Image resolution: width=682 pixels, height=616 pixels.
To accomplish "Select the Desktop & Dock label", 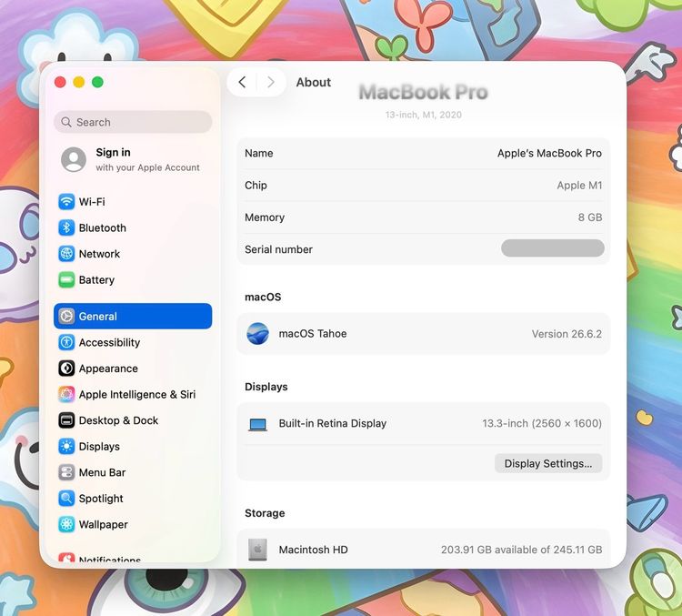I will pos(118,420).
